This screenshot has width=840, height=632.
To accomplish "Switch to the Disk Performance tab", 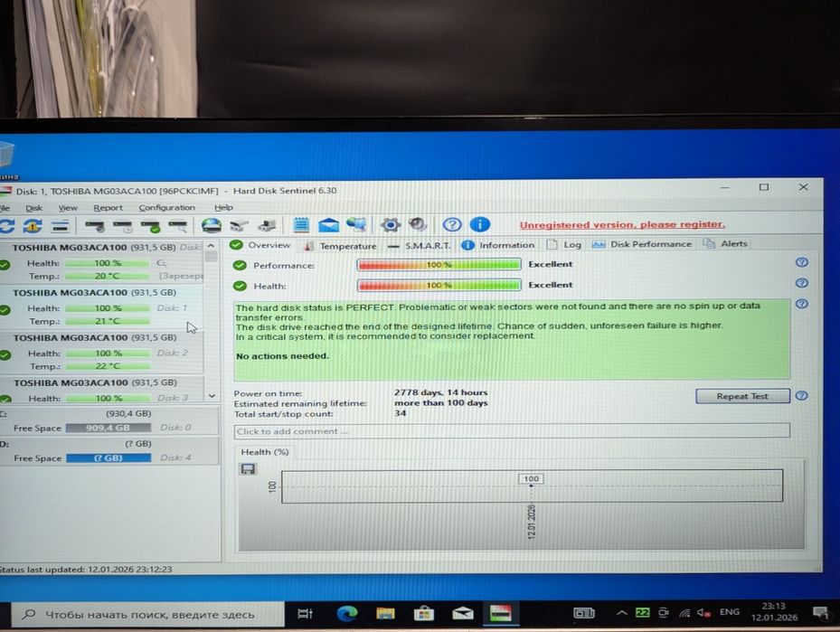I will coord(642,244).
